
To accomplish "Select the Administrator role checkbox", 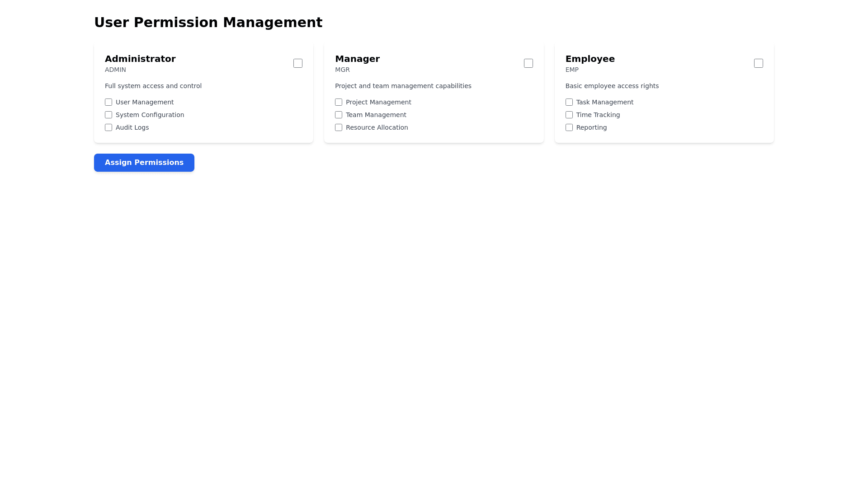I will point(297,63).
